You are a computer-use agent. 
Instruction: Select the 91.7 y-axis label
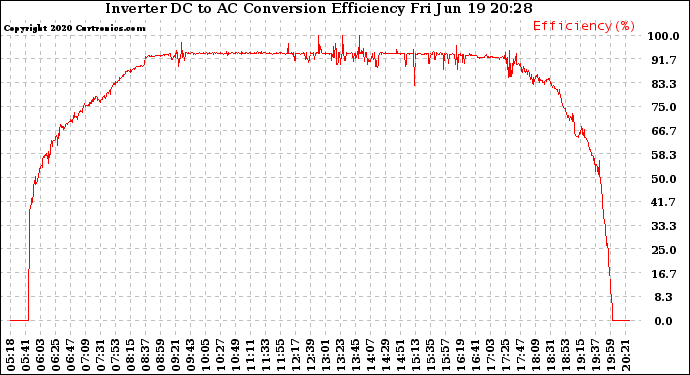[x=664, y=60]
